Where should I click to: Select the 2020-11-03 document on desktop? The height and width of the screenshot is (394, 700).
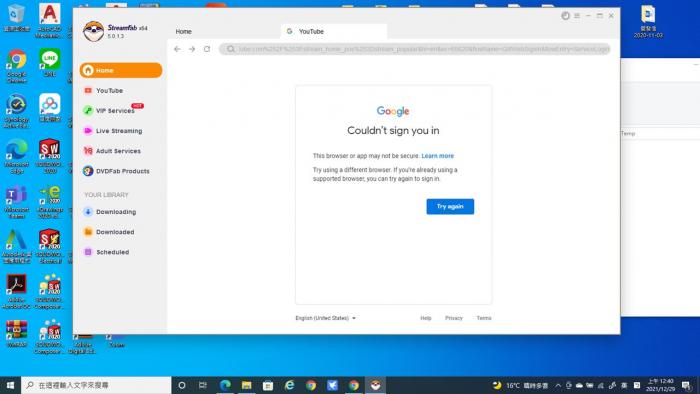pyautogui.click(x=648, y=21)
